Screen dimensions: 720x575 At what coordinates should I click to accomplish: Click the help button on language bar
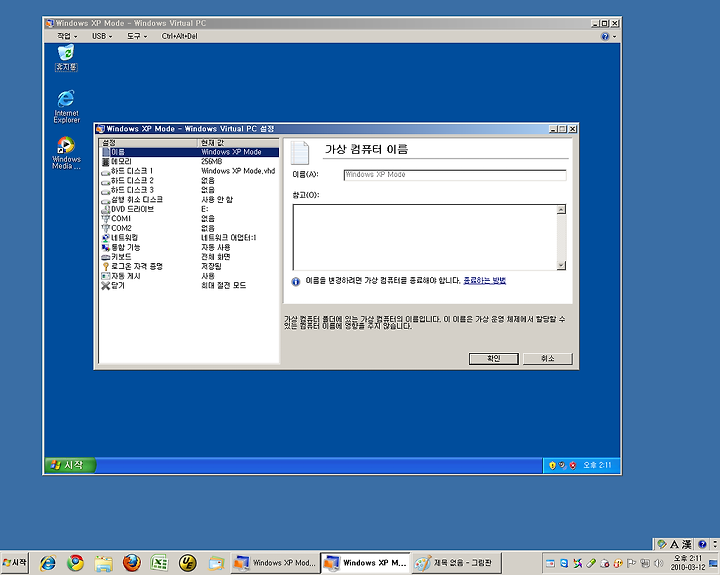703,544
